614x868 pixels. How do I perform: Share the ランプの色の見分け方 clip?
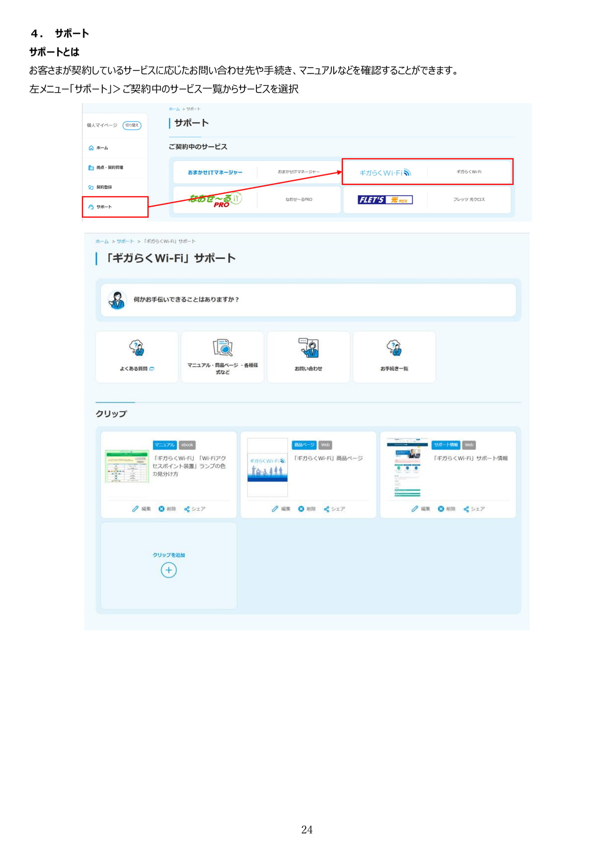(195, 509)
